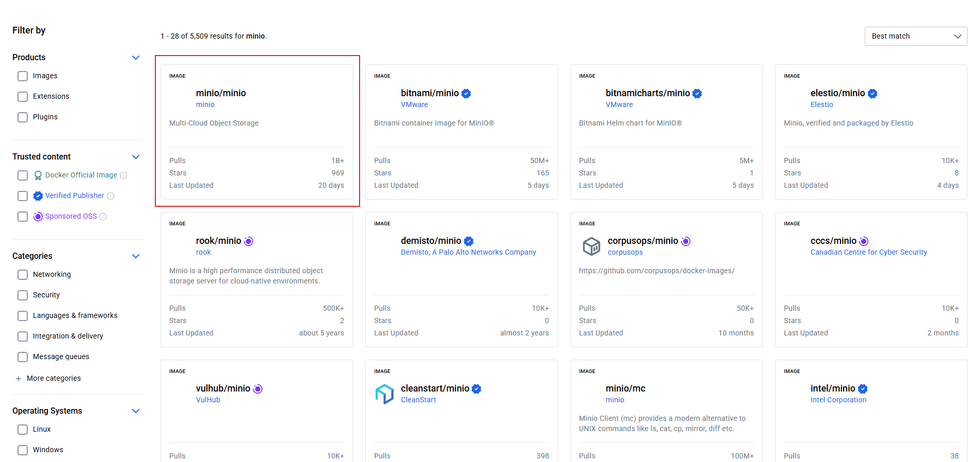Click the Verified Publisher blue check icon

click(x=38, y=196)
